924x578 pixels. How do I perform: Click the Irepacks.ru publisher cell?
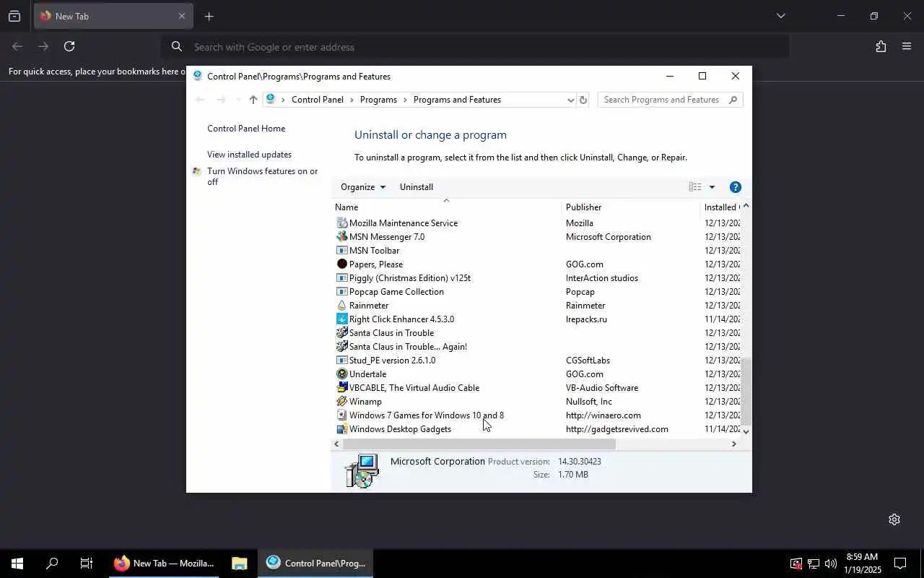pyautogui.click(x=586, y=319)
